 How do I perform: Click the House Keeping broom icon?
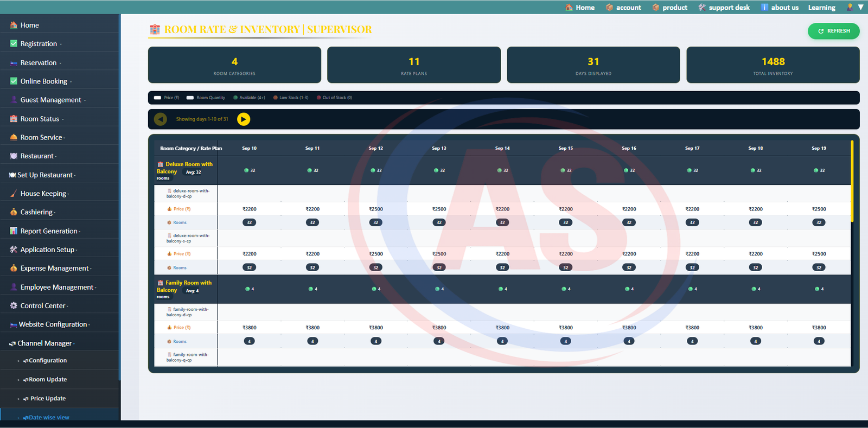point(14,194)
